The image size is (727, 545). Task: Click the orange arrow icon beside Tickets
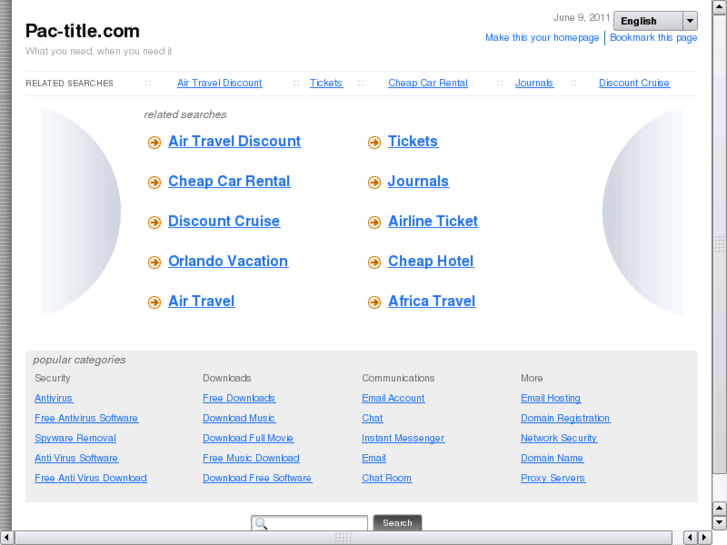click(374, 142)
